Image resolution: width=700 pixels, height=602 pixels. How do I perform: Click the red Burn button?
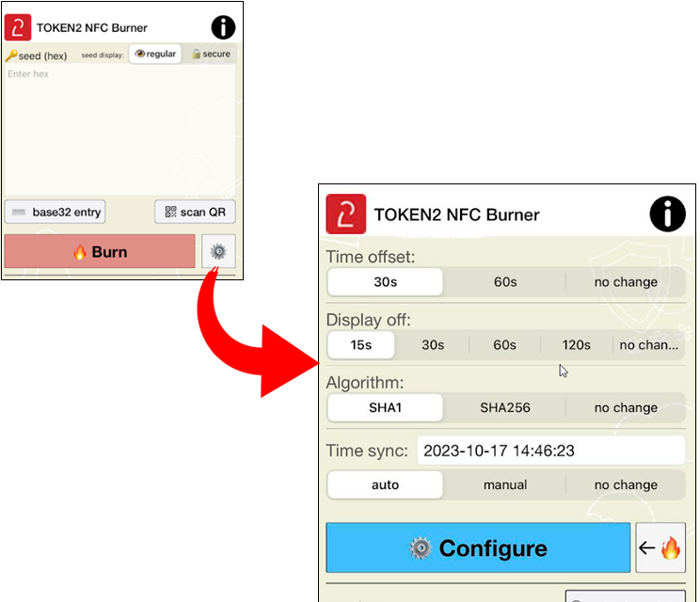pyautogui.click(x=100, y=251)
